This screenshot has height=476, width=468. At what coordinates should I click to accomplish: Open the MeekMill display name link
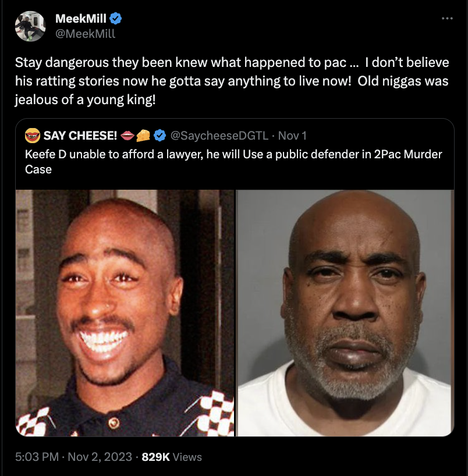pos(81,19)
